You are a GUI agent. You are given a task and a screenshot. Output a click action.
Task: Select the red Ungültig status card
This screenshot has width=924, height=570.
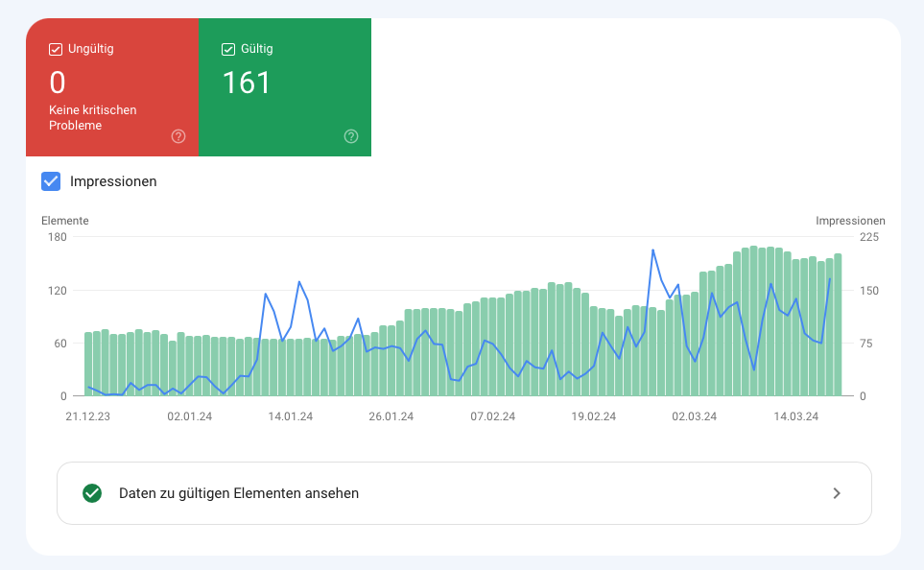[112, 86]
